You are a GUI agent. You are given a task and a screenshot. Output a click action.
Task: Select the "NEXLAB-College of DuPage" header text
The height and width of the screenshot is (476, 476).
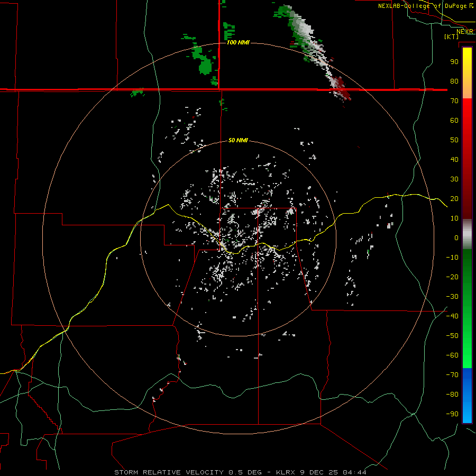click(x=423, y=6)
